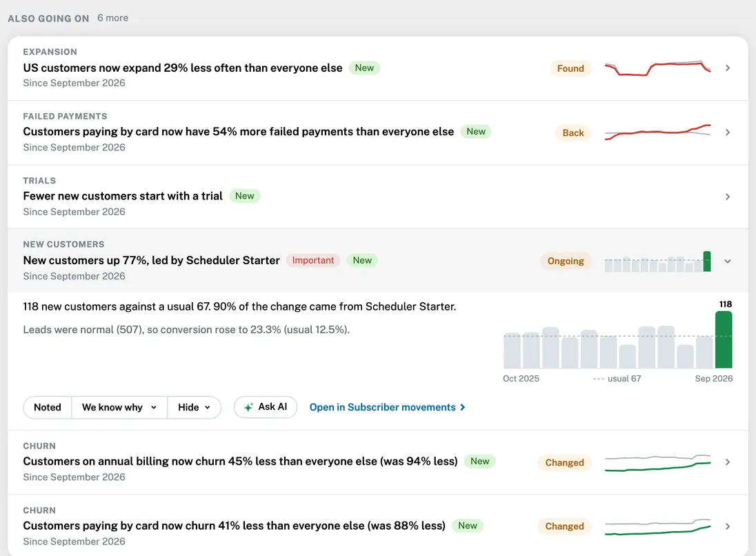Click the Back status badge
Screen dimensions: 756x556
[573, 132]
